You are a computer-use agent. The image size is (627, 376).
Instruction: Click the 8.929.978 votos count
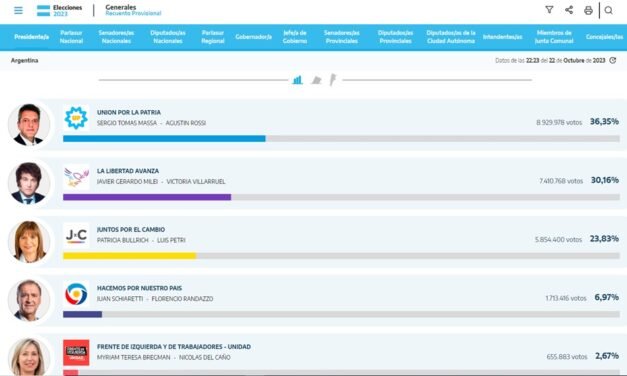pos(559,122)
